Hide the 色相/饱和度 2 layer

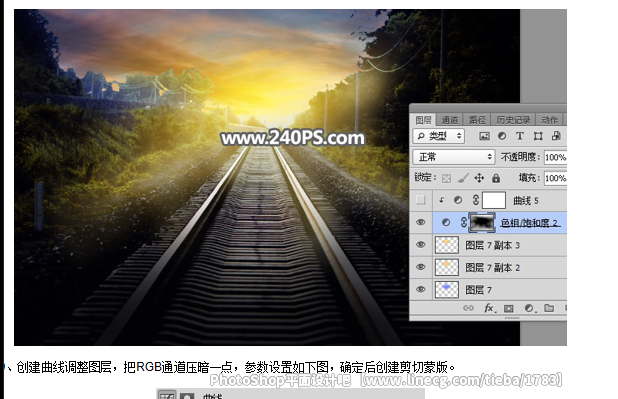tap(421, 222)
